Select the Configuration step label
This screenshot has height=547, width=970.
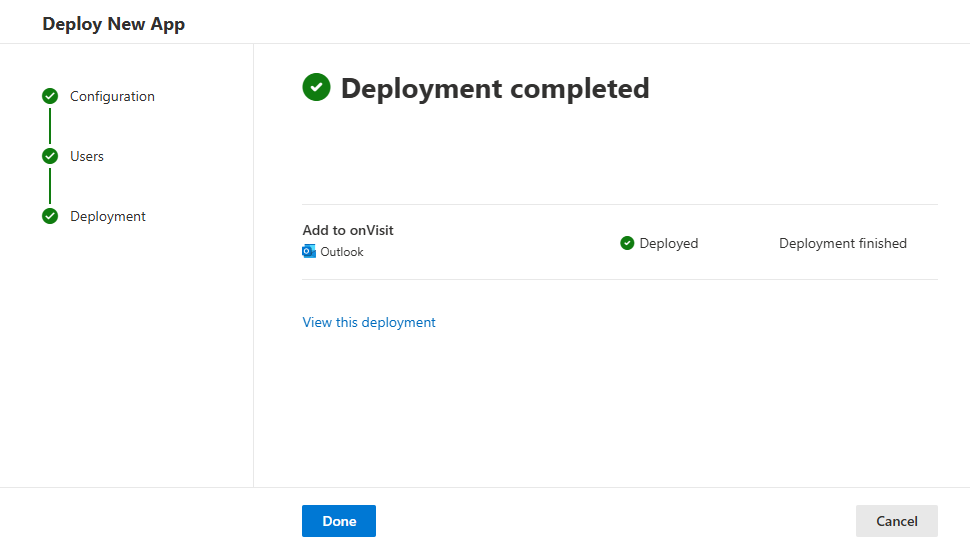click(x=112, y=97)
